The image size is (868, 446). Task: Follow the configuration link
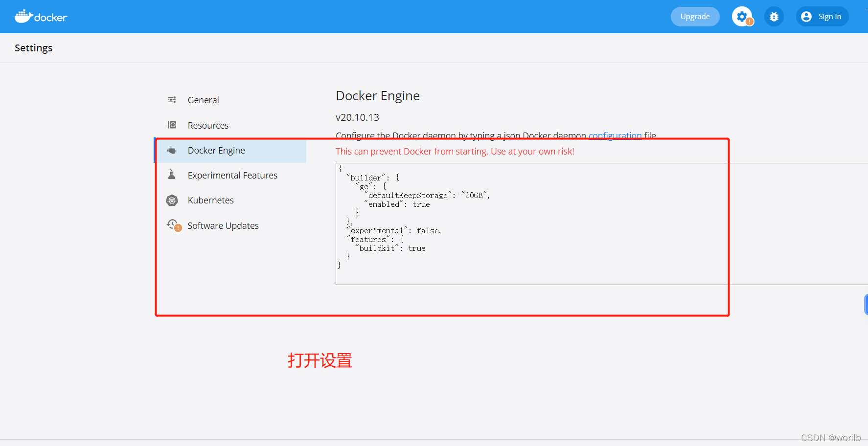coord(615,135)
